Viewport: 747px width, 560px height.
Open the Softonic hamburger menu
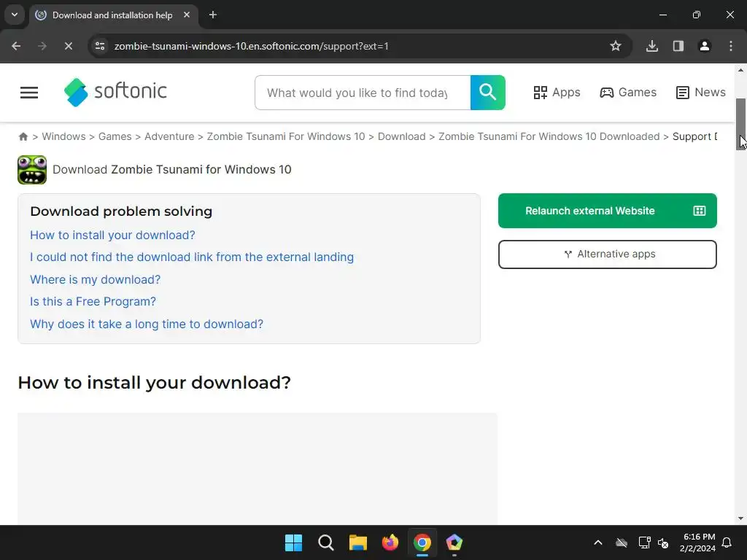coord(29,93)
